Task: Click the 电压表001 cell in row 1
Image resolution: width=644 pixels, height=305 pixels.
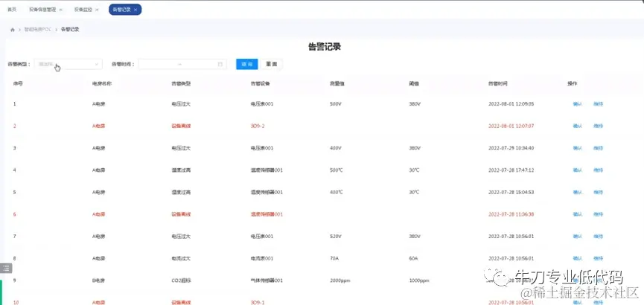Action: click(262, 104)
